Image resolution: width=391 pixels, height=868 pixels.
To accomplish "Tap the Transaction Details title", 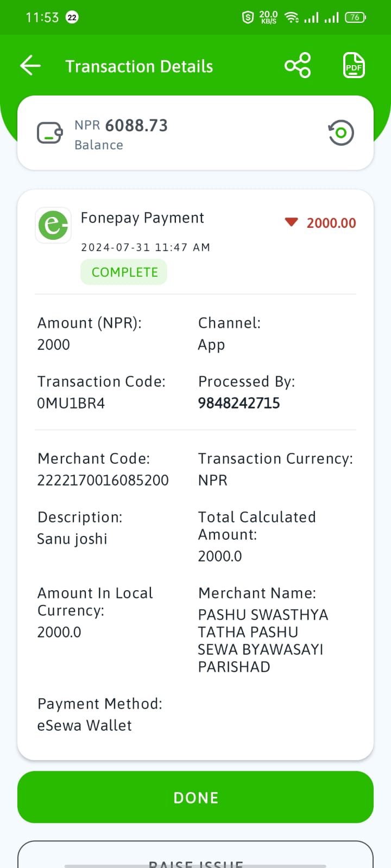I will pos(139,66).
